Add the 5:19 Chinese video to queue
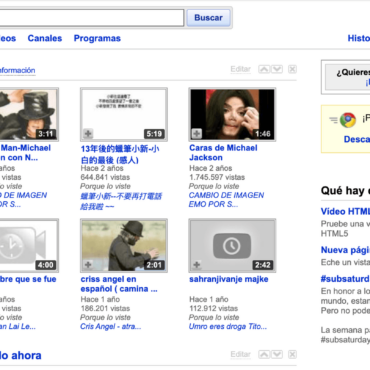The image size is (370, 370). click(x=88, y=134)
